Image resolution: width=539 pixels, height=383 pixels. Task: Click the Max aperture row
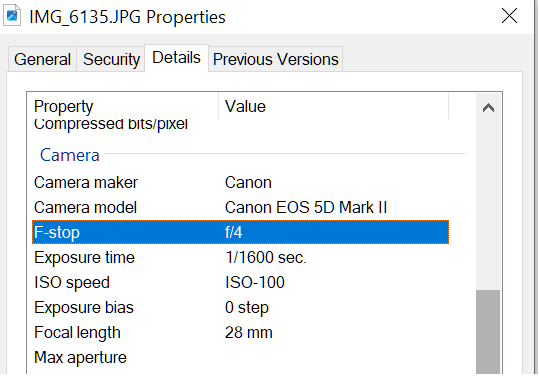[x=240, y=358]
